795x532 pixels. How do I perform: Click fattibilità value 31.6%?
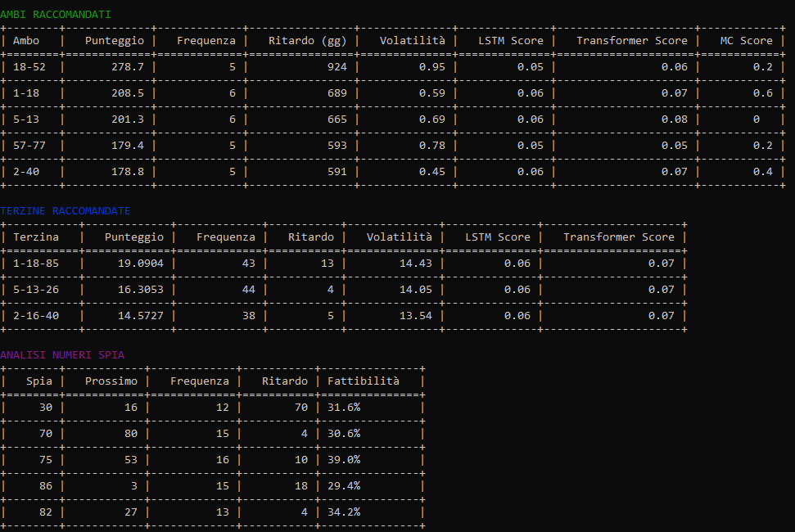[344, 408]
